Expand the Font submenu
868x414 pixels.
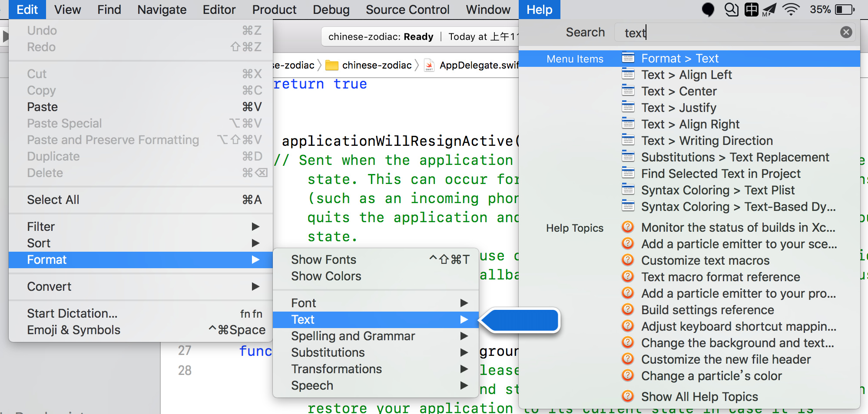tap(376, 303)
